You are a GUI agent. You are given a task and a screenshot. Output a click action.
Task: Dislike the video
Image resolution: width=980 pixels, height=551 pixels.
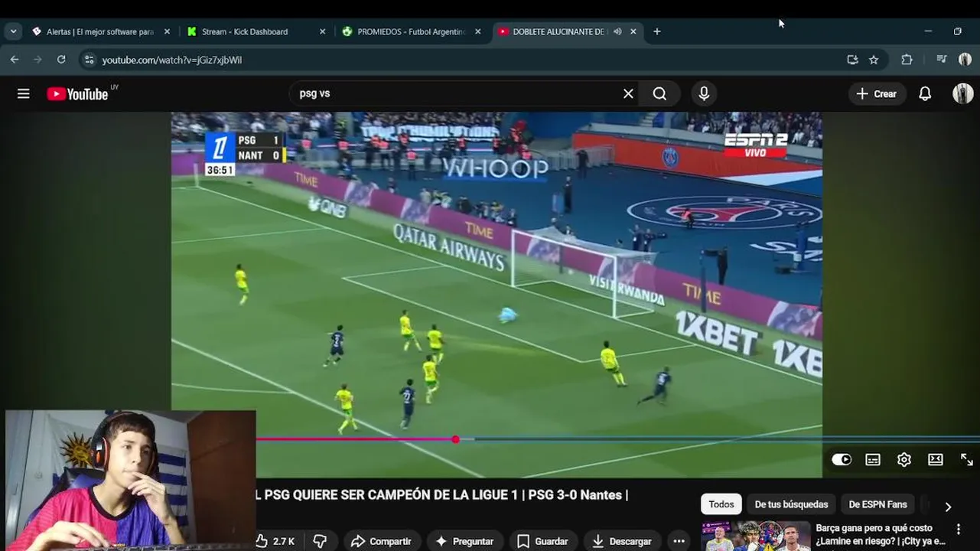coord(320,541)
